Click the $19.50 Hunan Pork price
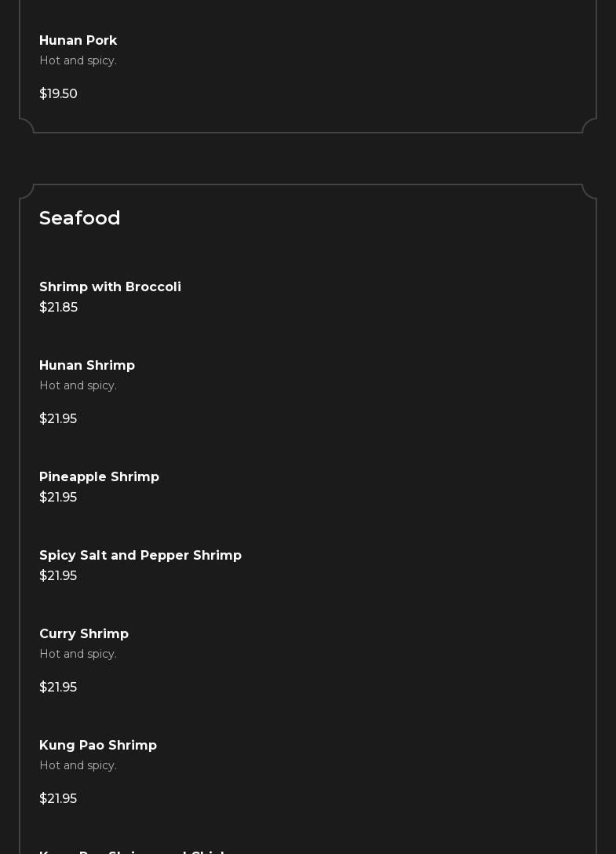This screenshot has width=616, height=854. coord(58,93)
